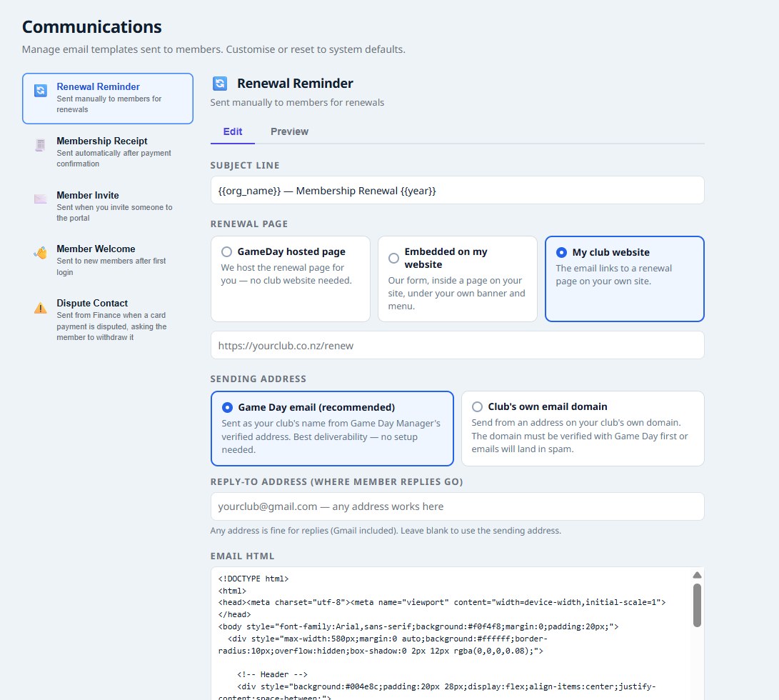Click the Dispute Contact warning triangle icon
779x700 pixels.
(x=40, y=308)
